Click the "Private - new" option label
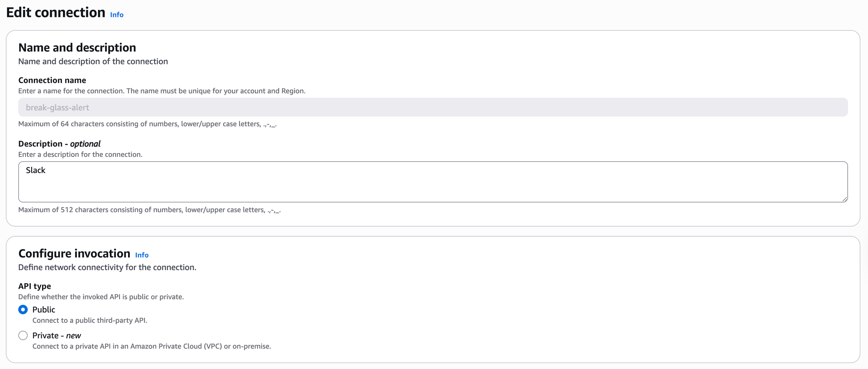 (56, 336)
